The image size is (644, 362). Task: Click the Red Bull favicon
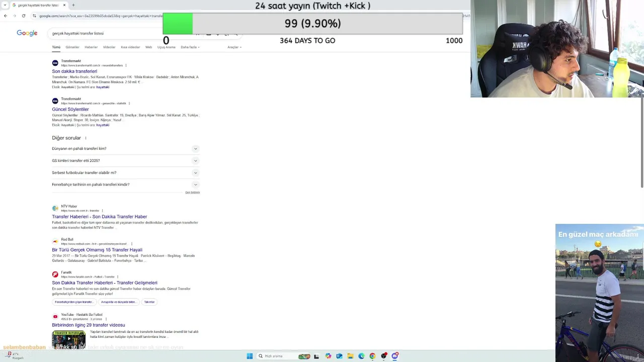(55, 241)
